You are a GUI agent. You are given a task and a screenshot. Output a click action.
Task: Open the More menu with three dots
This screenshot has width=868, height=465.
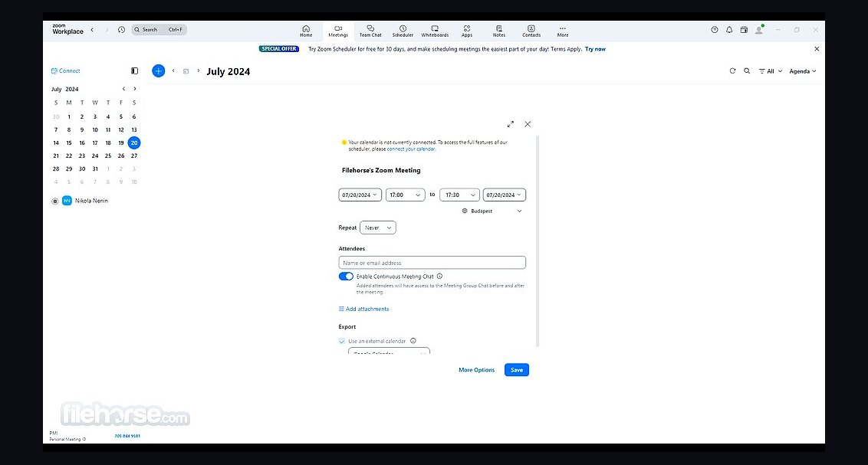pyautogui.click(x=562, y=31)
